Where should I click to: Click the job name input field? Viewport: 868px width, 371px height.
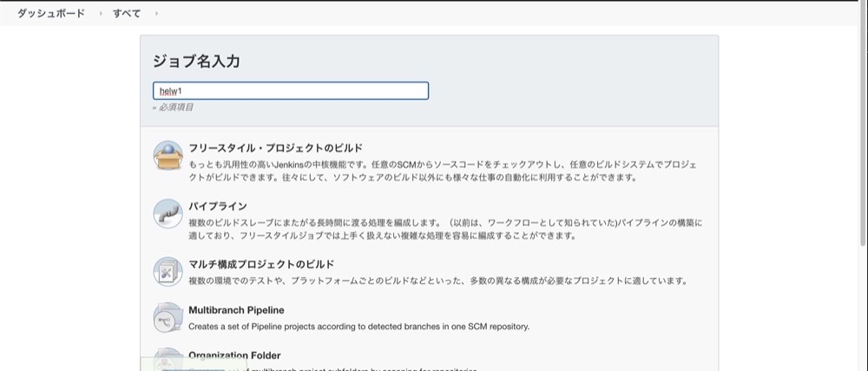pyautogui.click(x=291, y=91)
